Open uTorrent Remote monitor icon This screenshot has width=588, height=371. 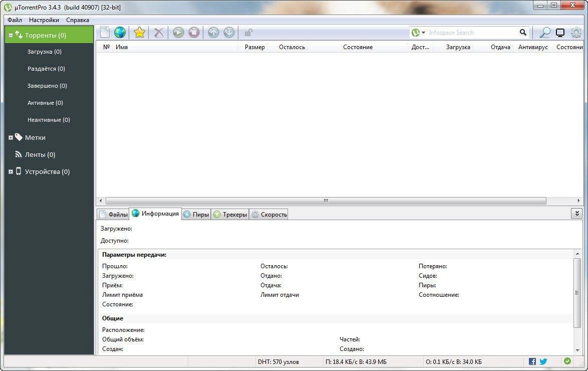click(560, 32)
